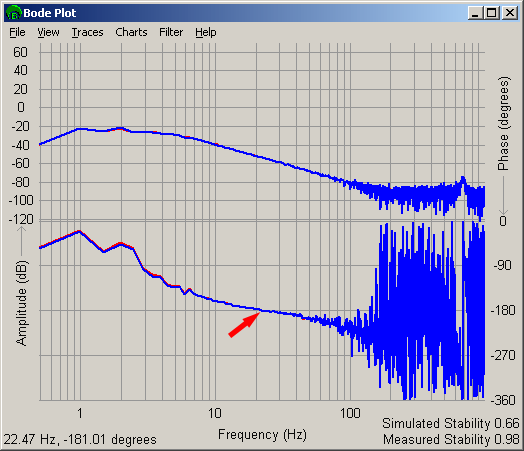Close the Bode Plot window
Viewport: 524px width, 451px height.
(510, 13)
